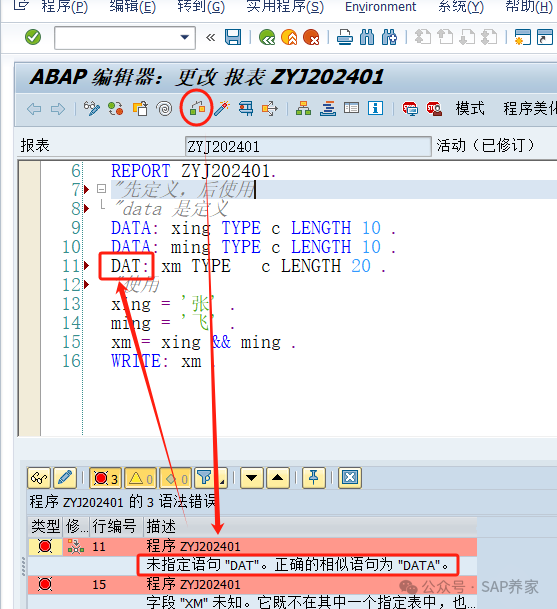Pin the error list panel

click(x=314, y=478)
